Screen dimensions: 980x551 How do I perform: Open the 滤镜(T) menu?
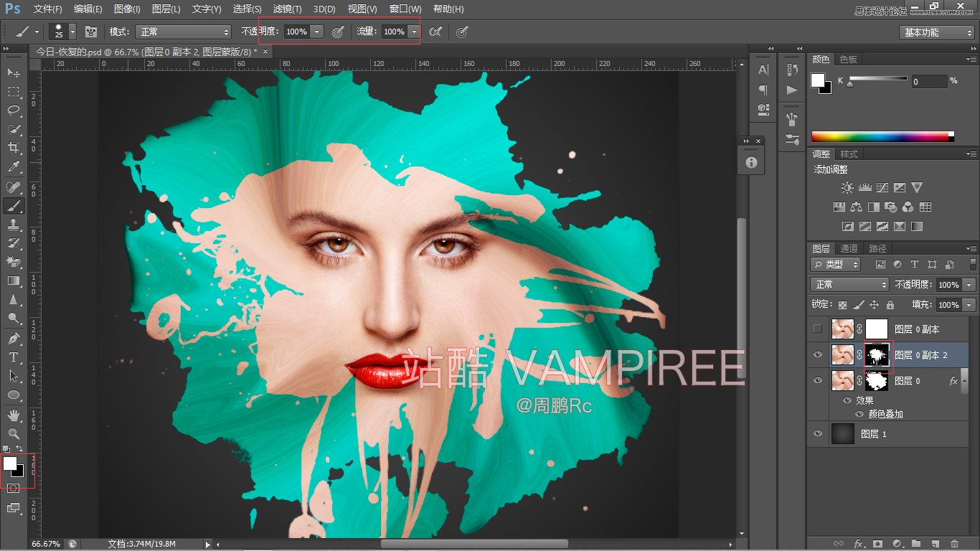(287, 9)
